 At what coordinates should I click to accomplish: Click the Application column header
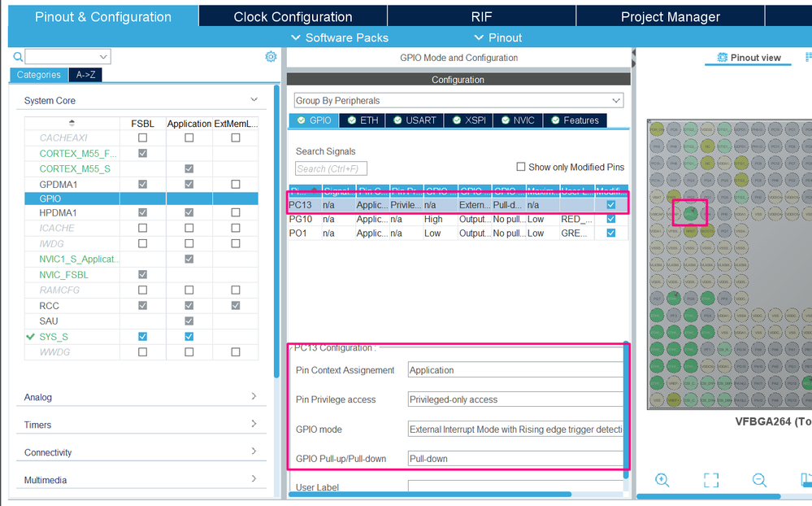(x=189, y=124)
